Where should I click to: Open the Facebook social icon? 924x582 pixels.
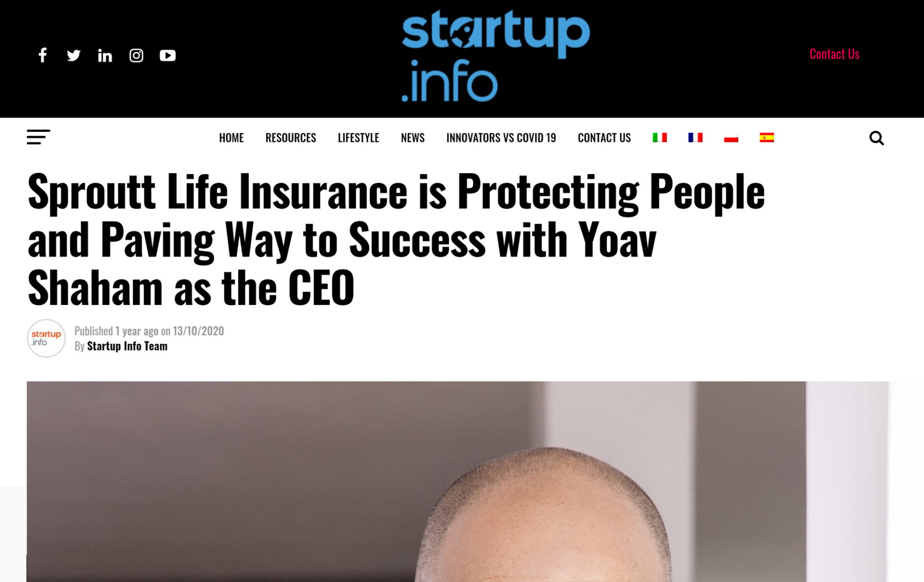click(x=43, y=55)
